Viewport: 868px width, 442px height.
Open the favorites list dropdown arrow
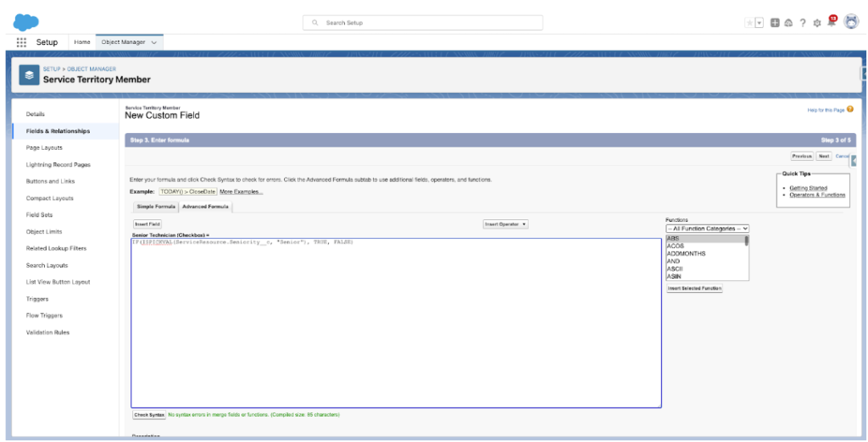[x=759, y=23]
